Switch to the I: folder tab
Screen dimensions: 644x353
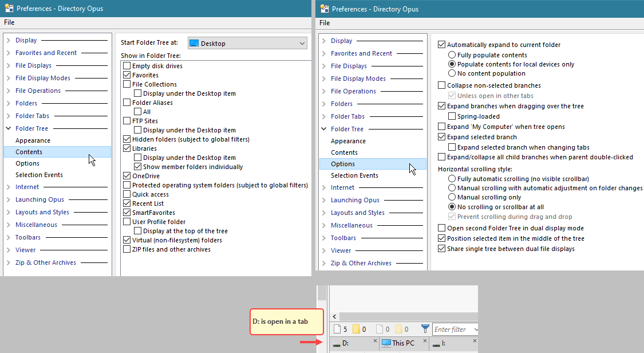454,343
